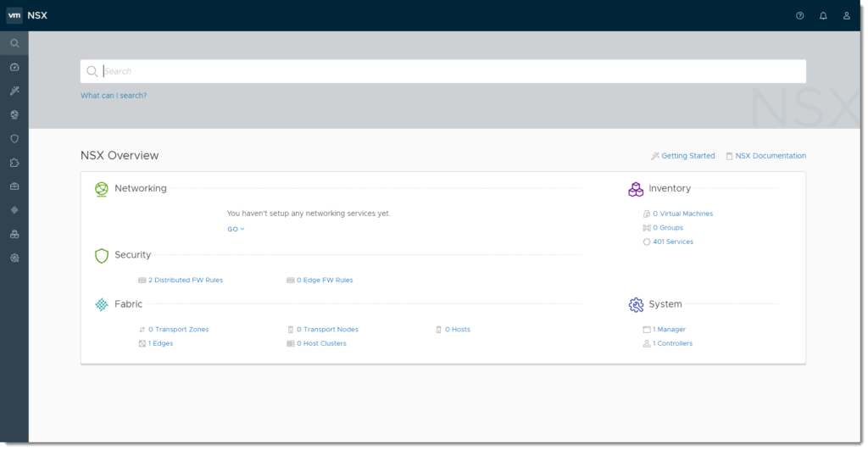Viewport: 868px width, 450px height.
Task: Click the icon beside 0 Virtual Machines
Action: [646, 214]
